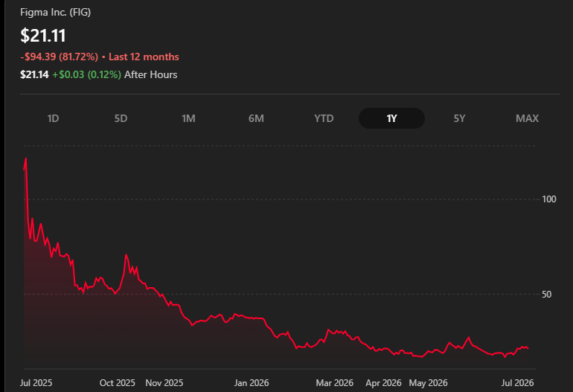Switch chart to 5Y range

click(459, 118)
